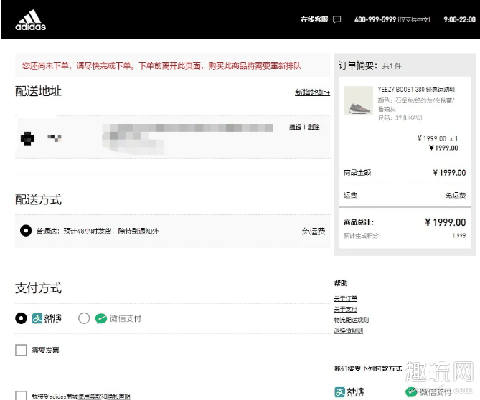Image resolution: width=480 pixels, height=400 pixels.
Task: Click the blurred address details text
Action: tap(187, 138)
